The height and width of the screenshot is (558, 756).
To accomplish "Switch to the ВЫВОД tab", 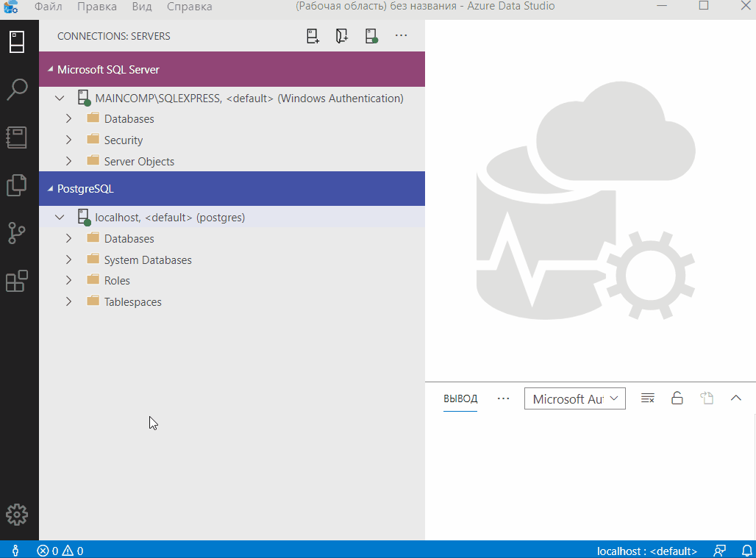I will point(460,398).
